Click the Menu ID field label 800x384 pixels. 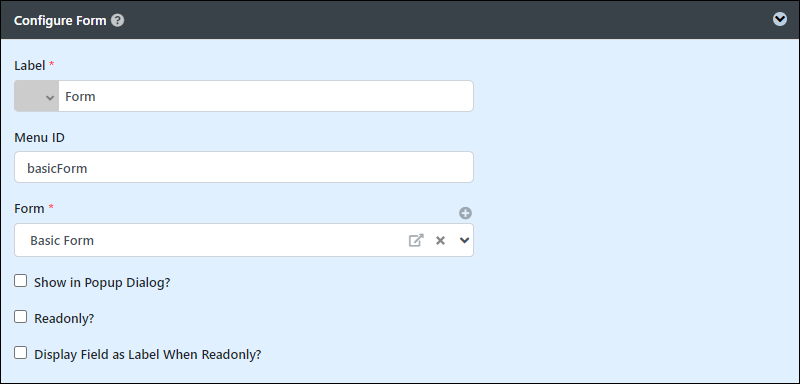[39, 138]
